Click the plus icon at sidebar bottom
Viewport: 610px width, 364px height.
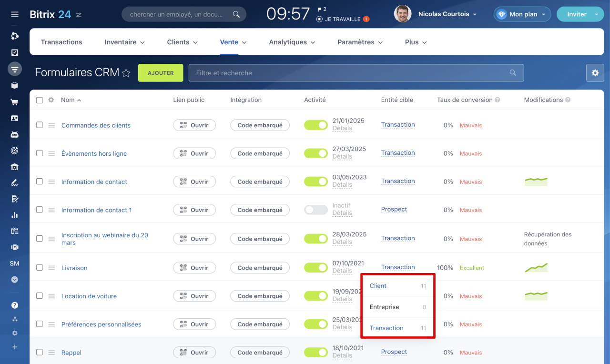[x=15, y=347]
